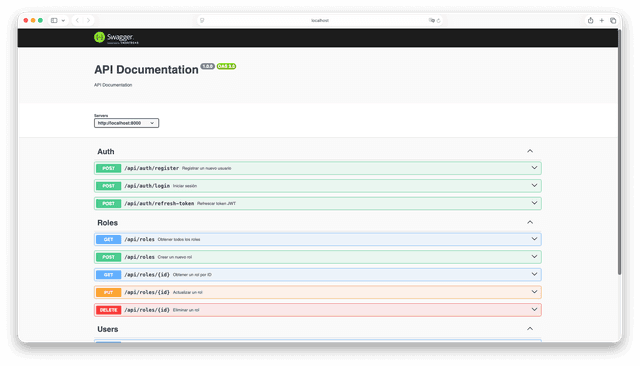This screenshot has width=640, height=366.
Task: Click POST badge of login endpoint
Action: pos(108,186)
